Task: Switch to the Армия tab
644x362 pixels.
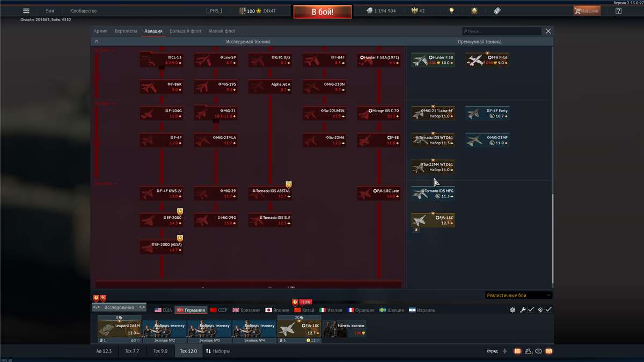Action: [100, 31]
